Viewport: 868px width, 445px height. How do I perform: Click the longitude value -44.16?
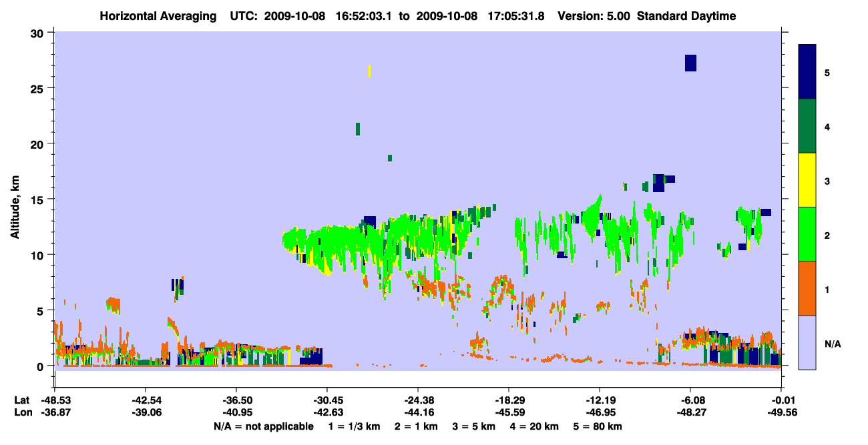click(x=417, y=413)
